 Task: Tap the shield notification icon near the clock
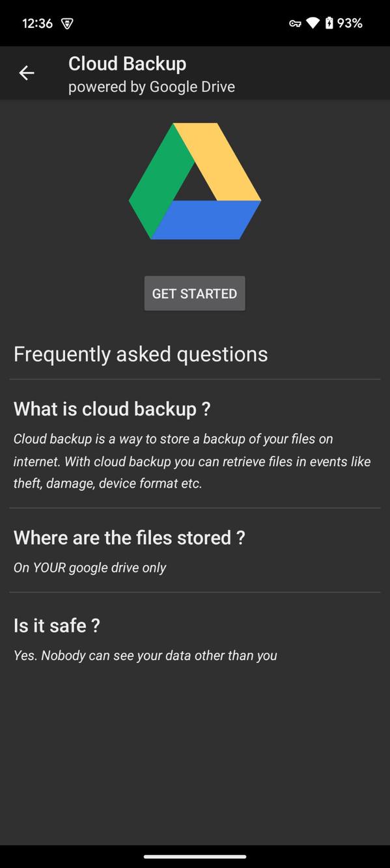click(x=66, y=23)
